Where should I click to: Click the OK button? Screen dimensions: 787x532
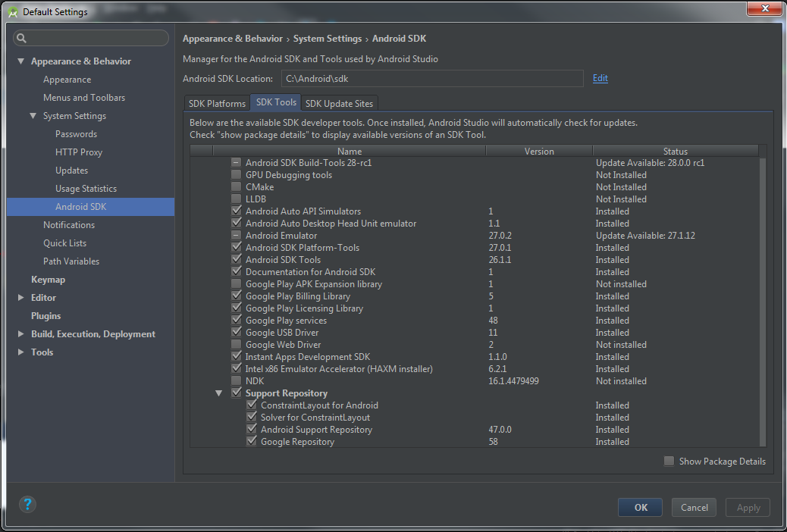click(x=639, y=507)
